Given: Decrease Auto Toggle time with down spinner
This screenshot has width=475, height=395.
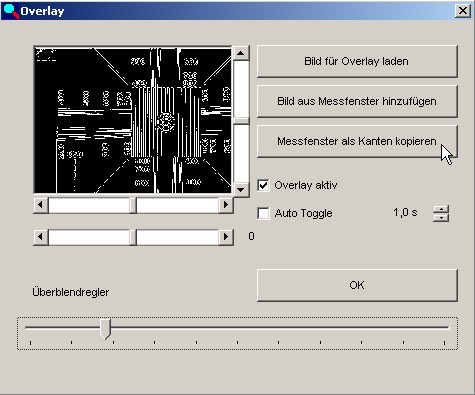Looking at the screenshot, I should tap(441, 218).
